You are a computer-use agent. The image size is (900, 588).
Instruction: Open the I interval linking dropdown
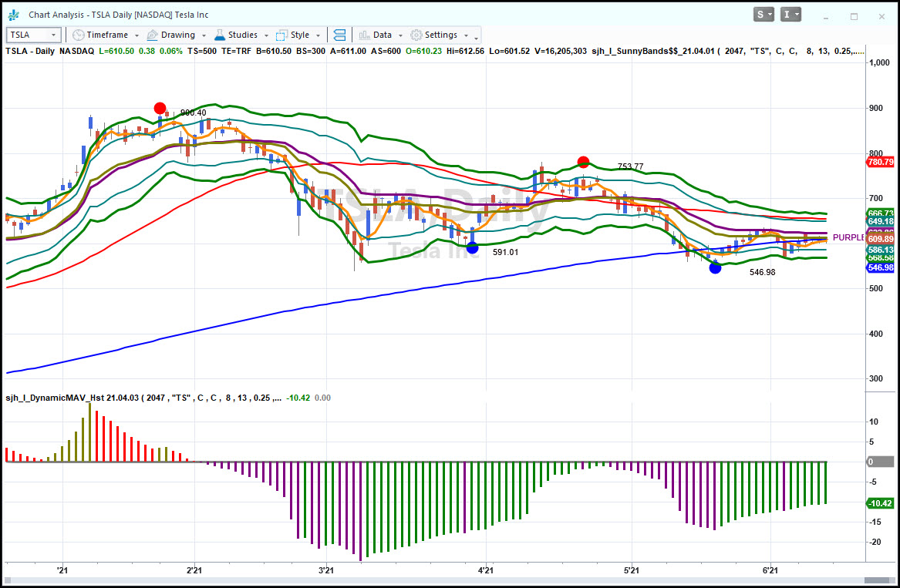(x=790, y=15)
